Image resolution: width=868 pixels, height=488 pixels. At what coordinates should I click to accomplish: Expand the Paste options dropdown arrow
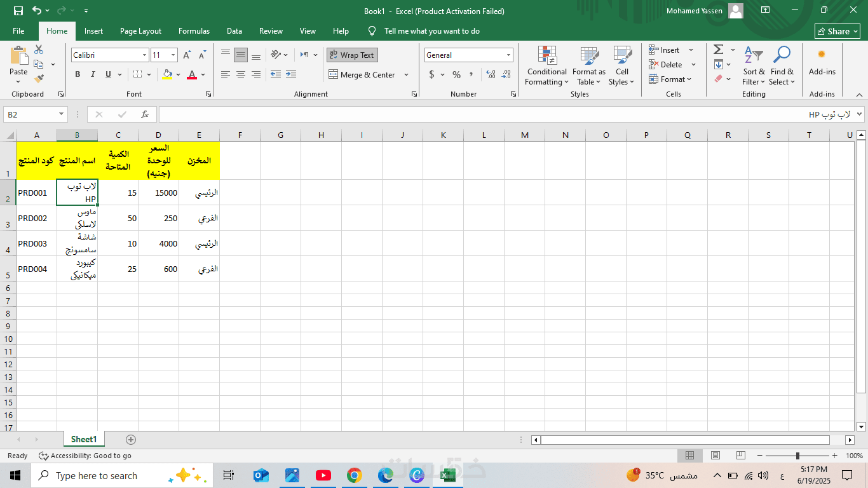[x=18, y=82]
